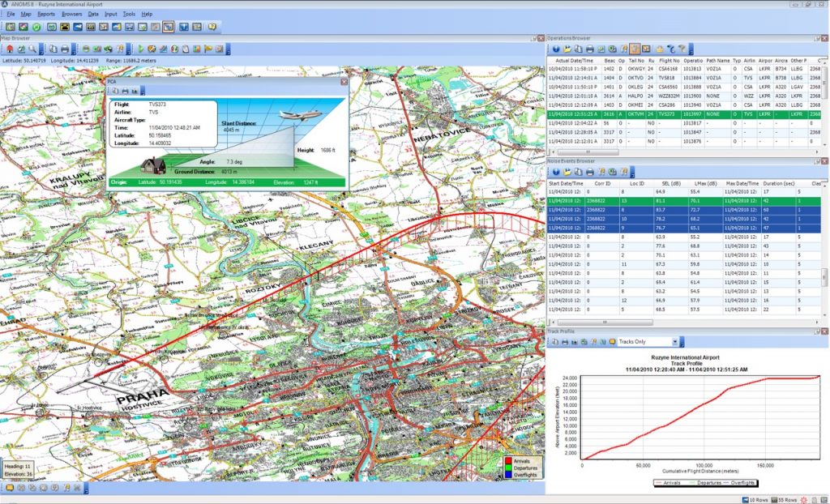This screenshot has width=830, height=504.
Task: Click the open folder icon in Noise Events Browser
Action: tap(567, 172)
